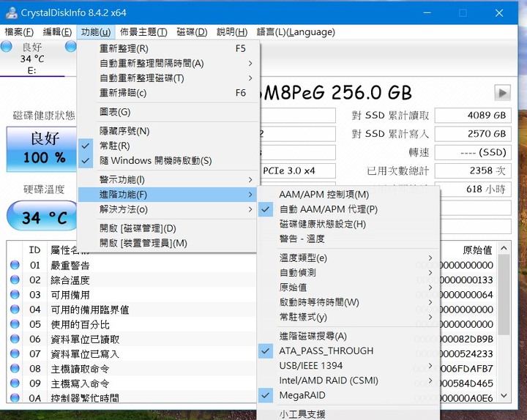Open the 說明(H) menu

[x=232, y=32]
